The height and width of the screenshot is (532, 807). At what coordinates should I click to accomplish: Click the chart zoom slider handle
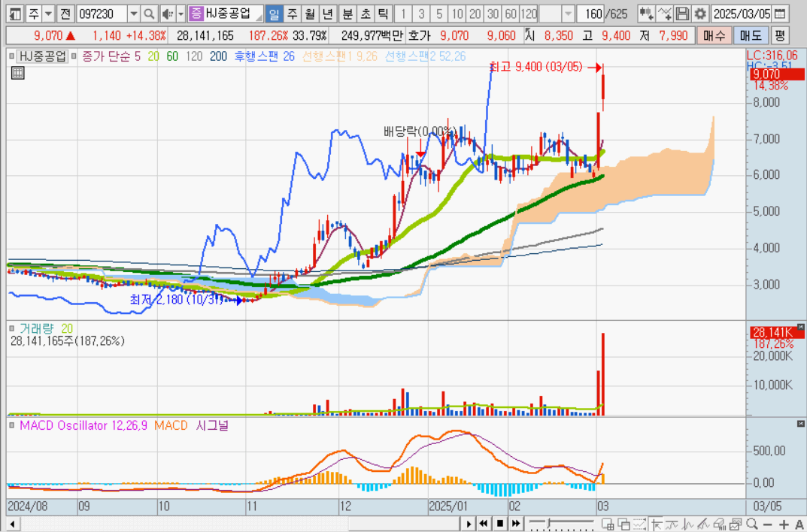pyautogui.click(x=549, y=523)
